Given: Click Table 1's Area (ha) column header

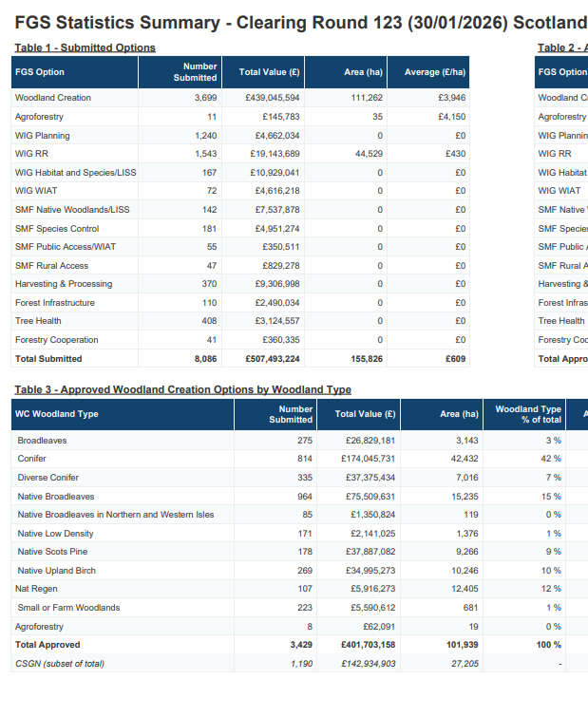Looking at the screenshot, I should 363,72.
